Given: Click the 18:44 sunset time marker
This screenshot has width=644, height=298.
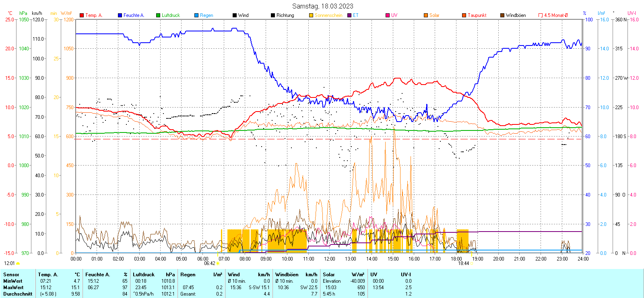Looking at the screenshot, I should click(x=463, y=263).
